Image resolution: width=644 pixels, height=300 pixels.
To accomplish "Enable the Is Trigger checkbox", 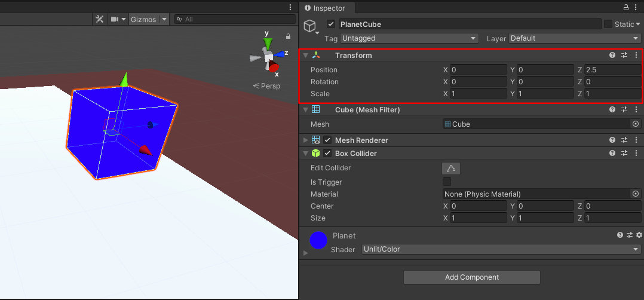I will click(447, 182).
